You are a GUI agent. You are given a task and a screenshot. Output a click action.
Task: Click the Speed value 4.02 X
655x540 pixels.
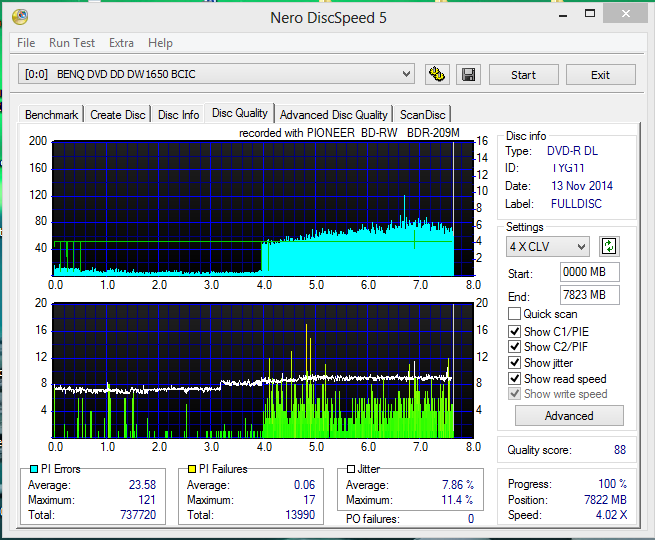pos(611,515)
